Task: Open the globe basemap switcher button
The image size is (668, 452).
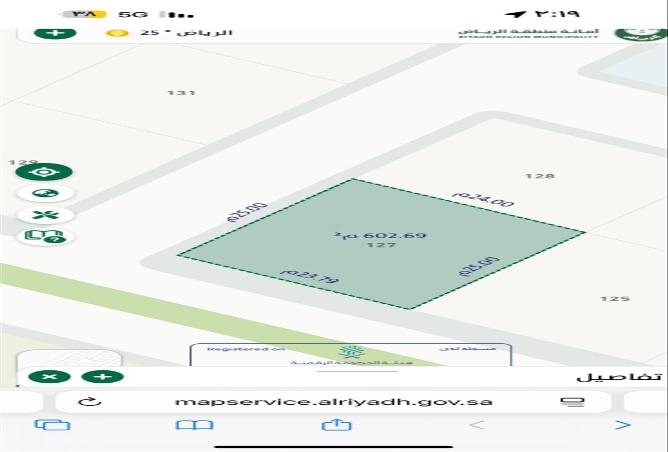Action: pos(45,193)
